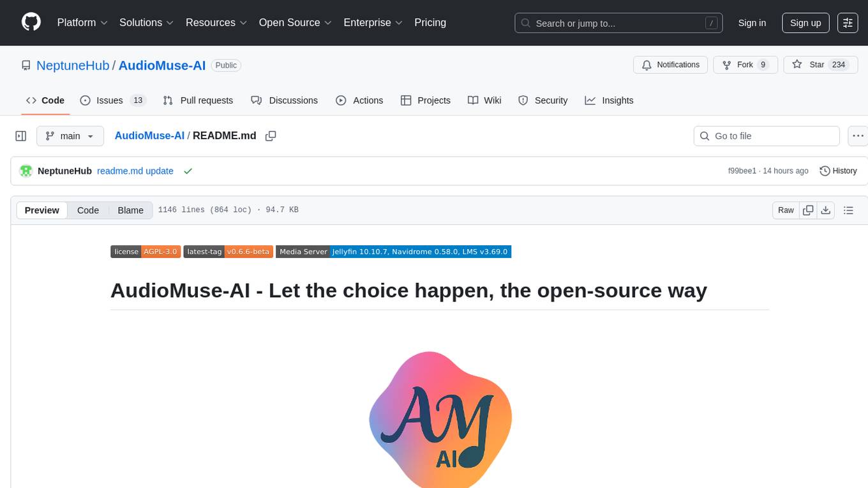Open the readme.md update commit message
Image resolution: width=868 pixels, height=488 pixels.
135,171
